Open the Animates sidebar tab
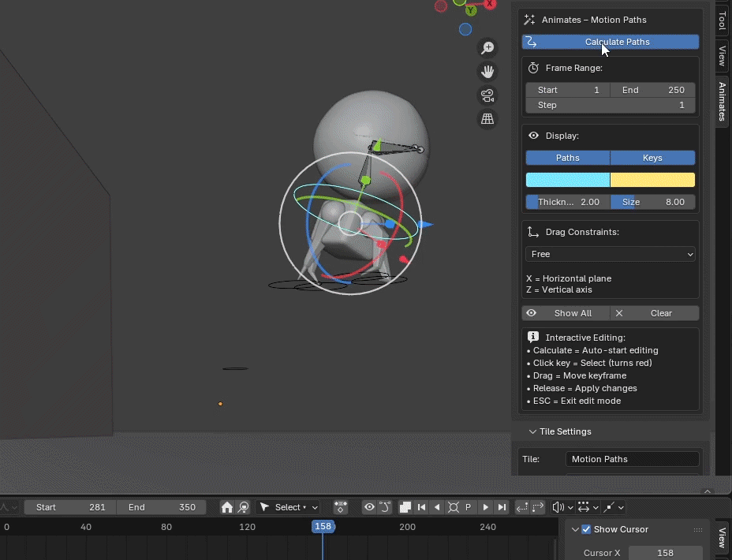The width and height of the screenshot is (732, 560). pos(722,102)
